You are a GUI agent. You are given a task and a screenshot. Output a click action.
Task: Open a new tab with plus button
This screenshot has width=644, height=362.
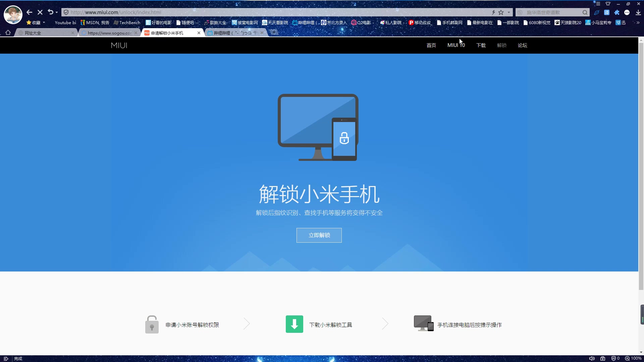pyautogui.click(x=274, y=32)
